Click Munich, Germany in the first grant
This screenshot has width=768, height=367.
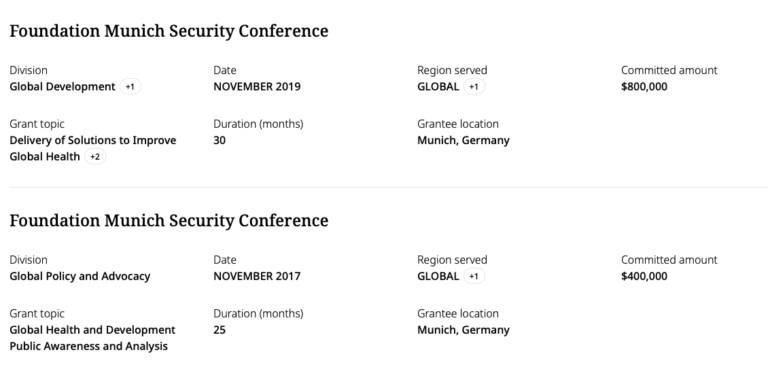463,141
